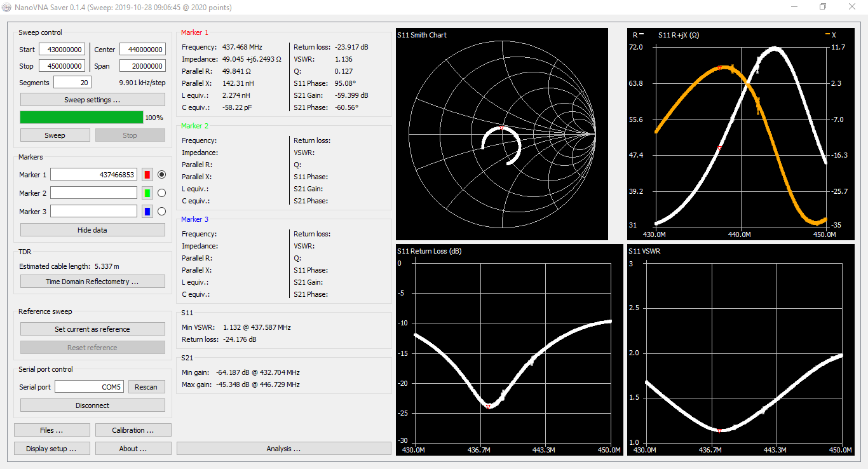
Task: Hide the marker data panel
Action: pyautogui.click(x=92, y=229)
